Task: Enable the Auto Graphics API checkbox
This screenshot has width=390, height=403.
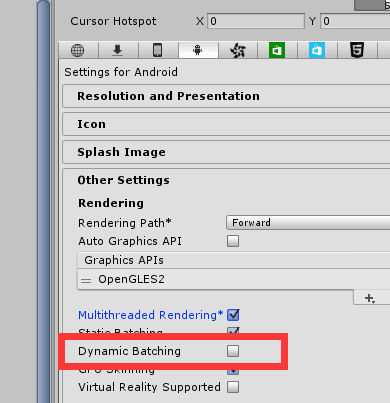Action: point(233,241)
